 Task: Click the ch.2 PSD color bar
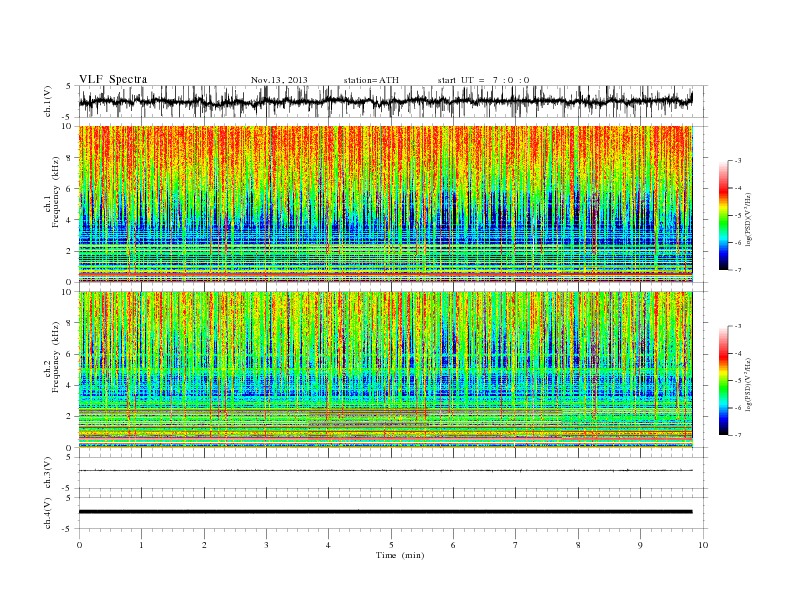click(x=723, y=381)
